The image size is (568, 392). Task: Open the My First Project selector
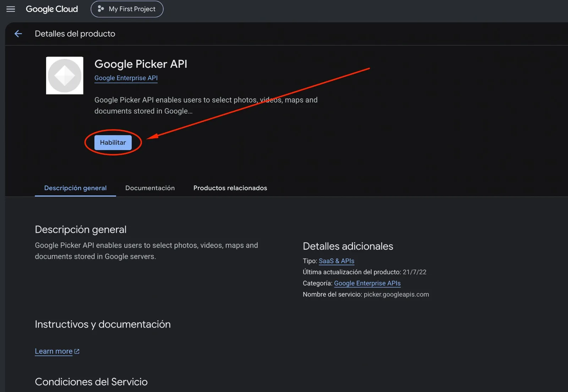coord(127,9)
